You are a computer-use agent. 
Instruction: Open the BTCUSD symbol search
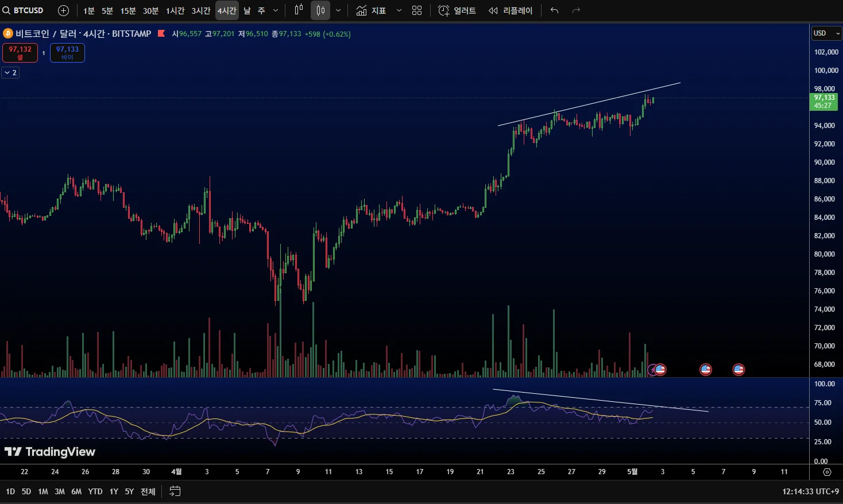23,10
